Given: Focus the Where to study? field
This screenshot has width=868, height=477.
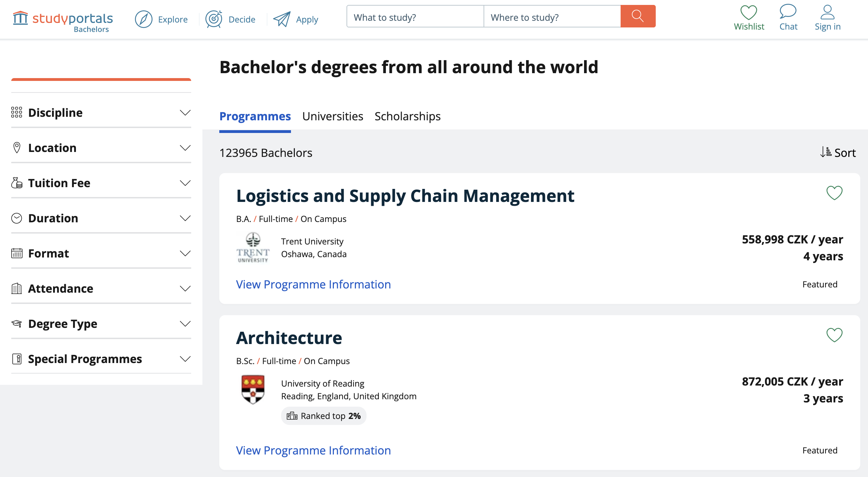Looking at the screenshot, I should point(552,16).
